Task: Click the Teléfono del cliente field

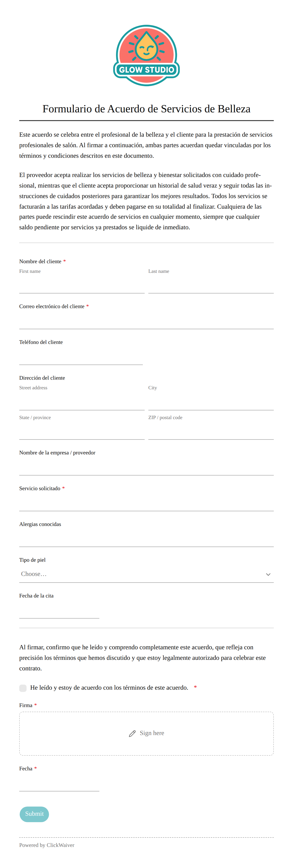Action: point(81,357)
